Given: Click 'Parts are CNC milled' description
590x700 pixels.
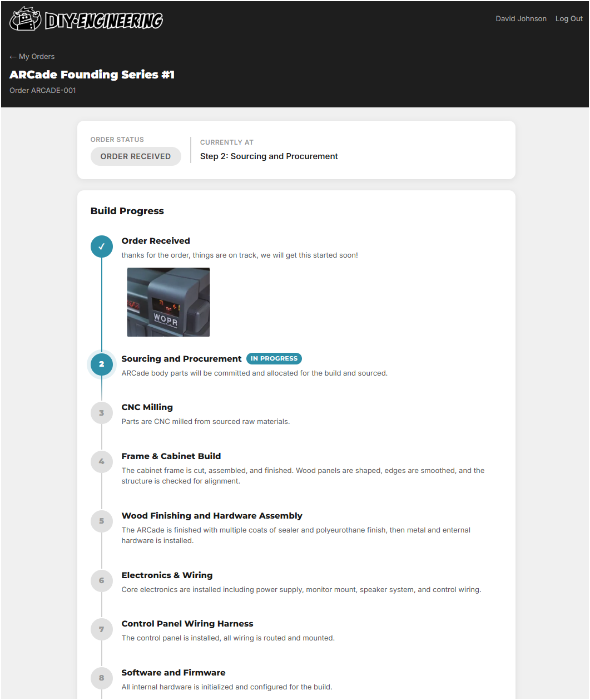Looking at the screenshot, I should click(x=206, y=422).
